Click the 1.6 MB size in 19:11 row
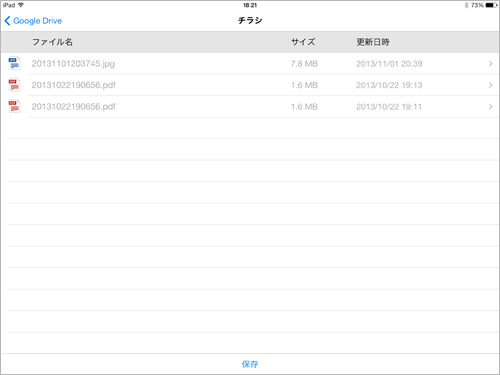The height and width of the screenshot is (375, 500). 304,107
